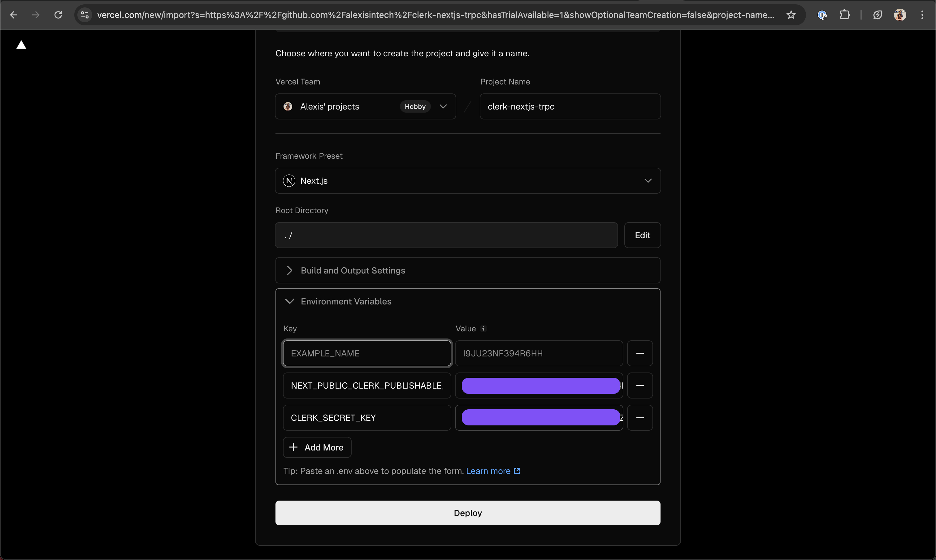Click the Deploy button
This screenshot has width=936, height=560.
(468, 513)
